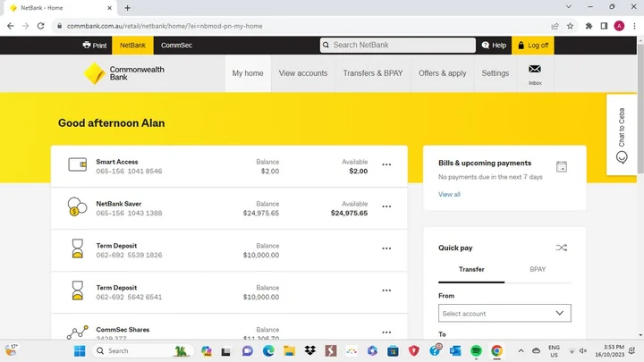
Task: Toggle the browser side panel icon
Action: (x=604, y=26)
